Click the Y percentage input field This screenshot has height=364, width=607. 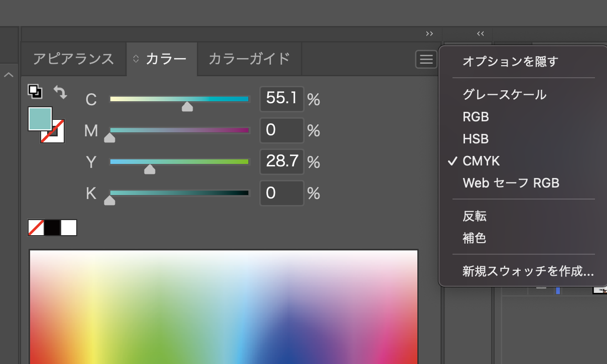(282, 161)
